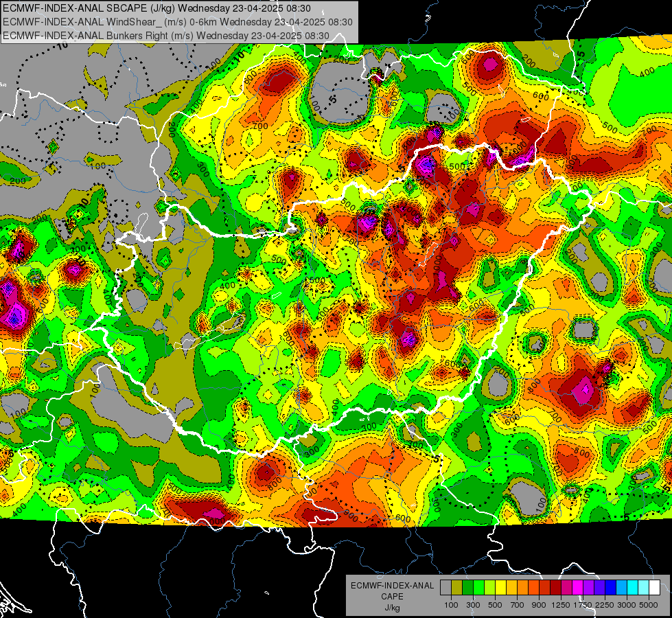The image size is (672, 618).
Task: Click the 100 value under the legend
Action: (x=451, y=605)
